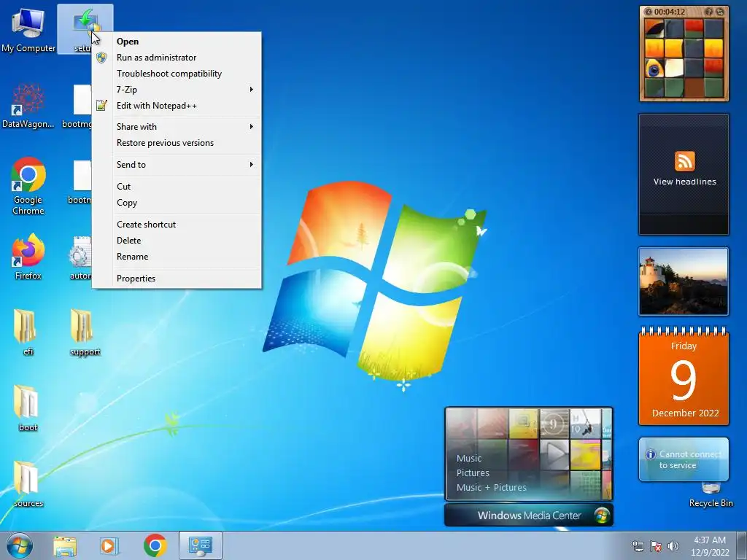The height and width of the screenshot is (560, 747).
Task: Open Pictures in Media Center gadget
Action: (x=473, y=472)
